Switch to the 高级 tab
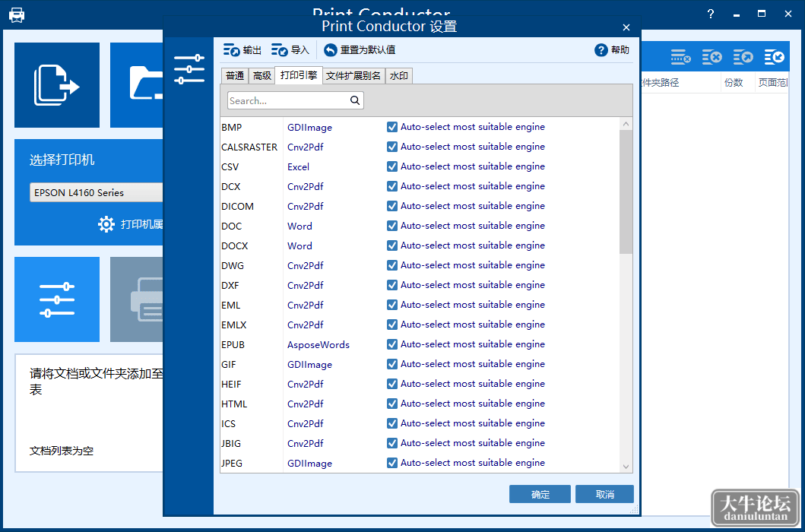Image resolution: width=805 pixels, height=532 pixels. coord(261,75)
